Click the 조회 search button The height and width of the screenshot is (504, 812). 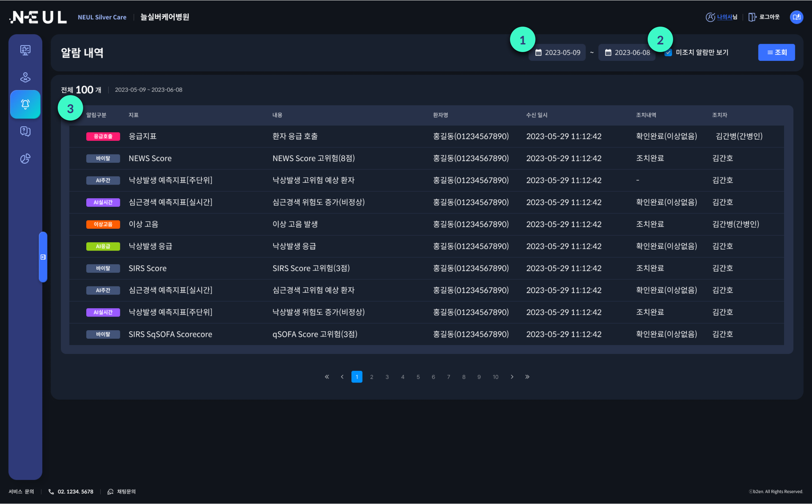tap(776, 52)
